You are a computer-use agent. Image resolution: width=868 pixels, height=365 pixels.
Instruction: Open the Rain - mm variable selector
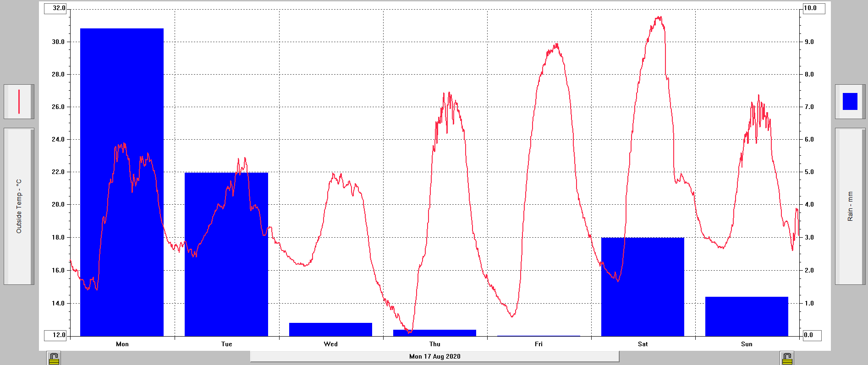point(850,206)
